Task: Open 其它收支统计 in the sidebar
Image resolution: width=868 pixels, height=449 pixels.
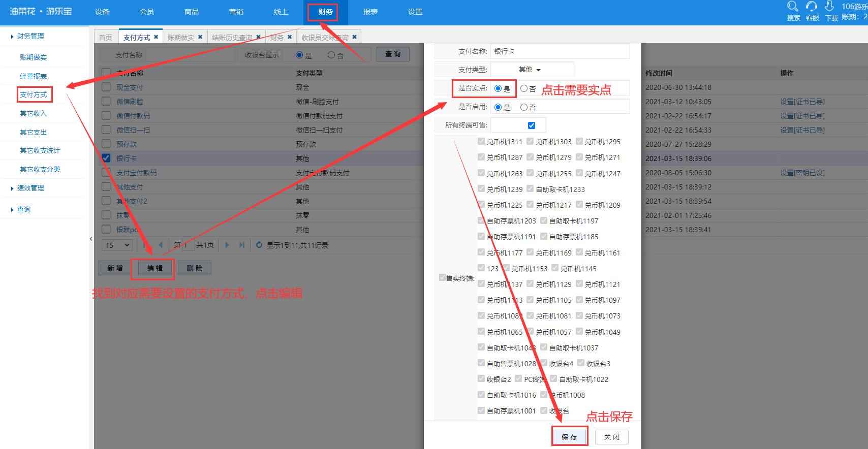Action: (40, 150)
